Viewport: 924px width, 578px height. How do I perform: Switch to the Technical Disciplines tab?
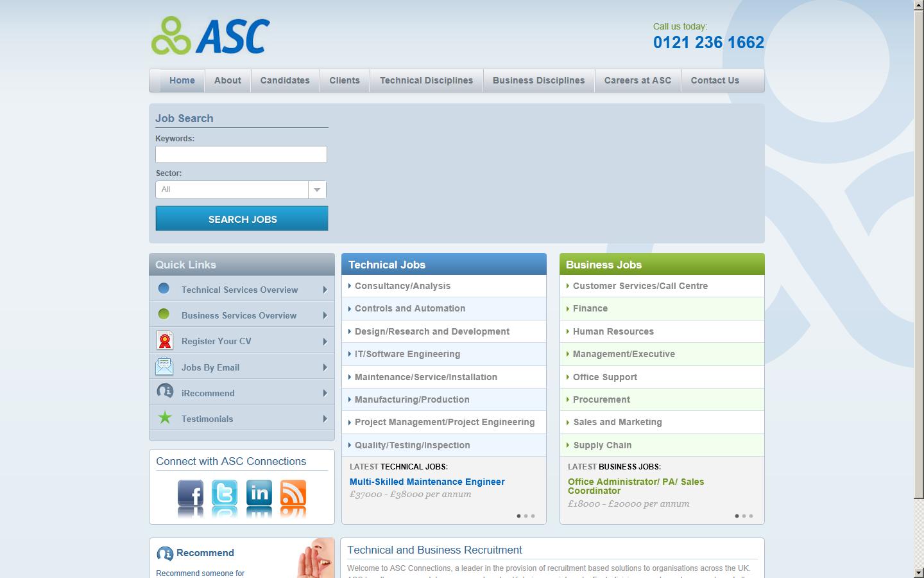coord(426,80)
